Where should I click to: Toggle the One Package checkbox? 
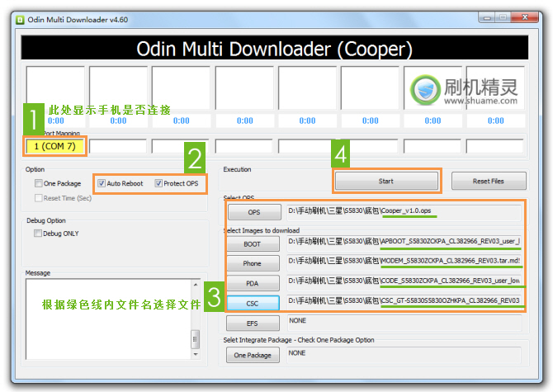click(38, 183)
